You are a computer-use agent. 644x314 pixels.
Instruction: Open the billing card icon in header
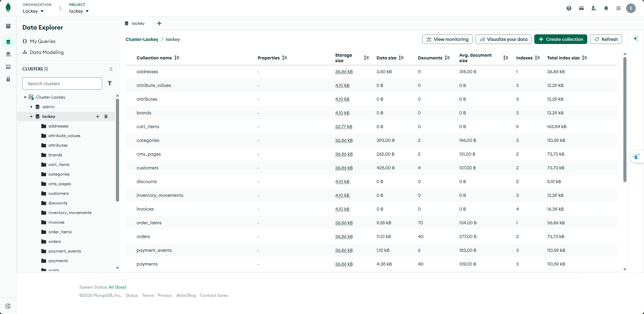click(581, 8)
